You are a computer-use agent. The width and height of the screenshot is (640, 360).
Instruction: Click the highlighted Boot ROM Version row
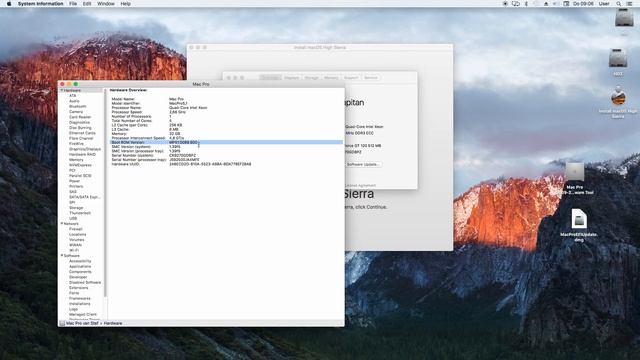click(x=226, y=142)
